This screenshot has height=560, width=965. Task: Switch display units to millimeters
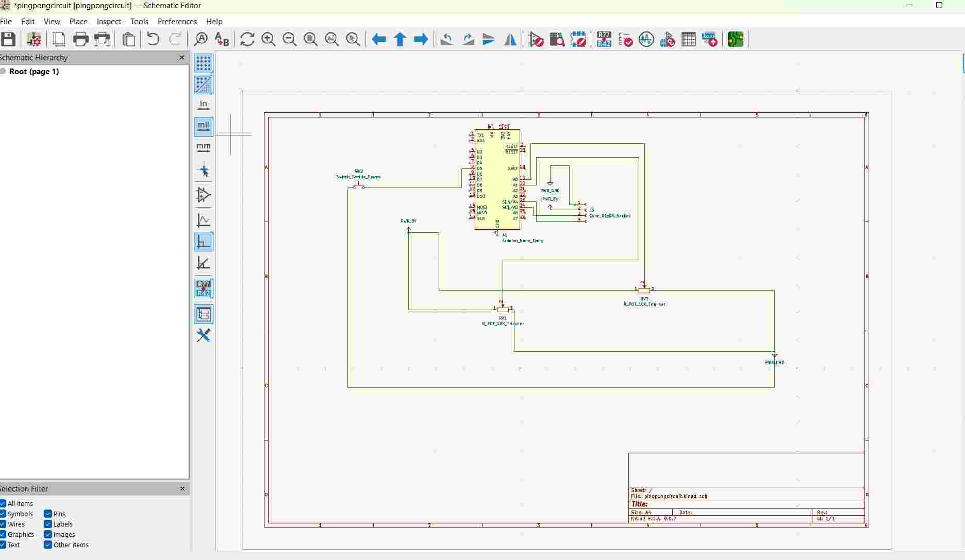coord(203,148)
